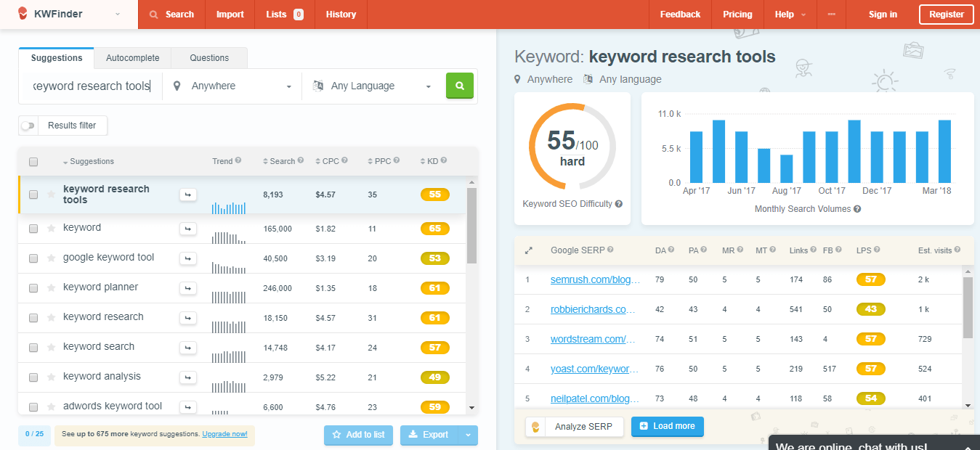
Task: Open the Lists menu item
Action: tap(285, 15)
